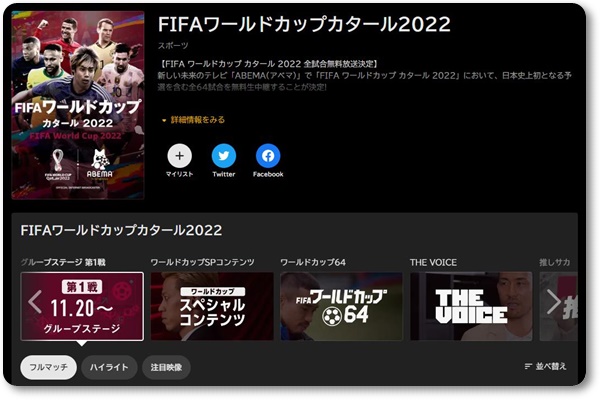The width and height of the screenshot is (600, 400).
Task: Add show to My List with plus icon
Action: click(x=179, y=156)
